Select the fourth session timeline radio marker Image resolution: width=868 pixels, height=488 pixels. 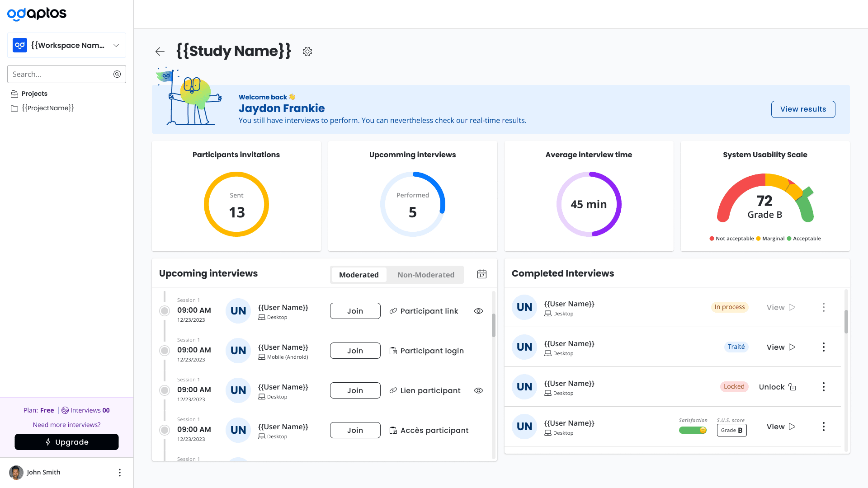165,430
